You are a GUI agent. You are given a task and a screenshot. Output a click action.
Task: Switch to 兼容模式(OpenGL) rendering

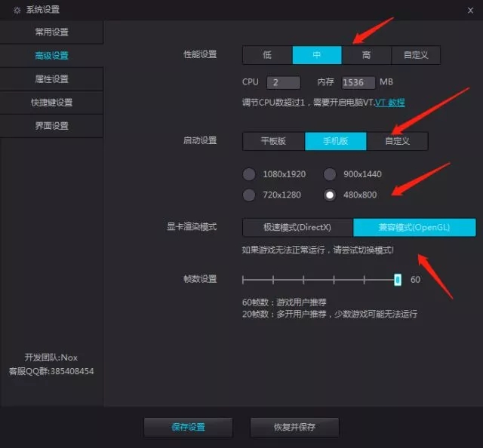pyautogui.click(x=414, y=228)
